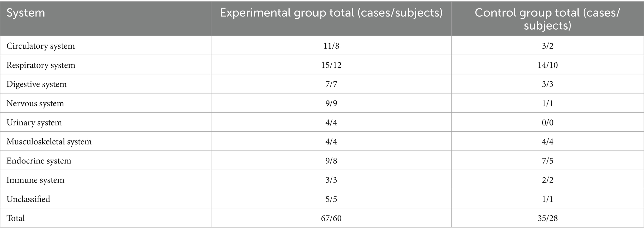
Task: Select the 0/0 urinary control cell
Action: [547, 123]
